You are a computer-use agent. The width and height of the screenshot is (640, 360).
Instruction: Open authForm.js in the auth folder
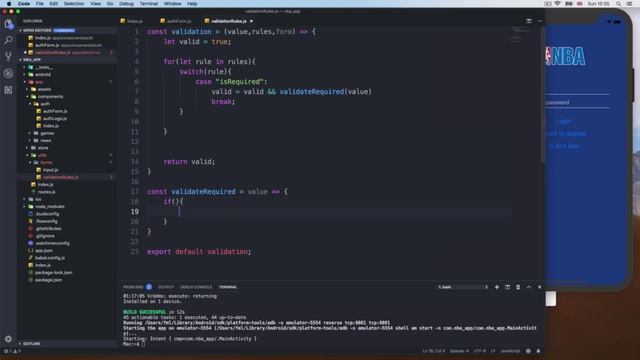(x=55, y=111)
